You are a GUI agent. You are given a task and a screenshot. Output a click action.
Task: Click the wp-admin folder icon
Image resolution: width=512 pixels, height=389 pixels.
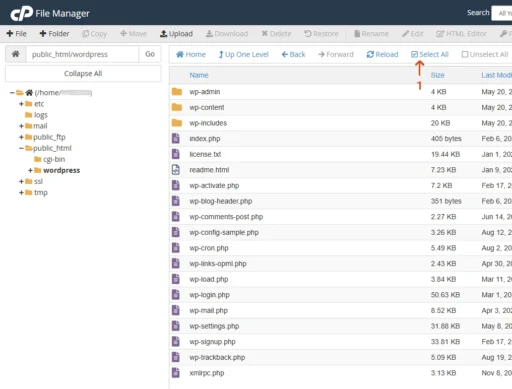(x=177, y=92)
